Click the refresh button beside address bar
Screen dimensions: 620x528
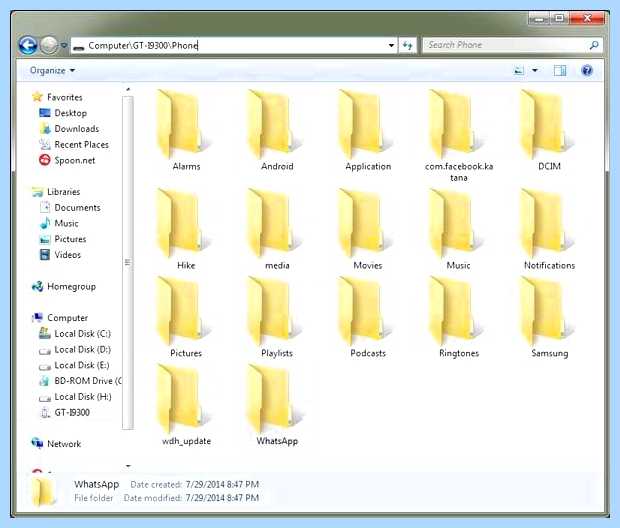407,45
